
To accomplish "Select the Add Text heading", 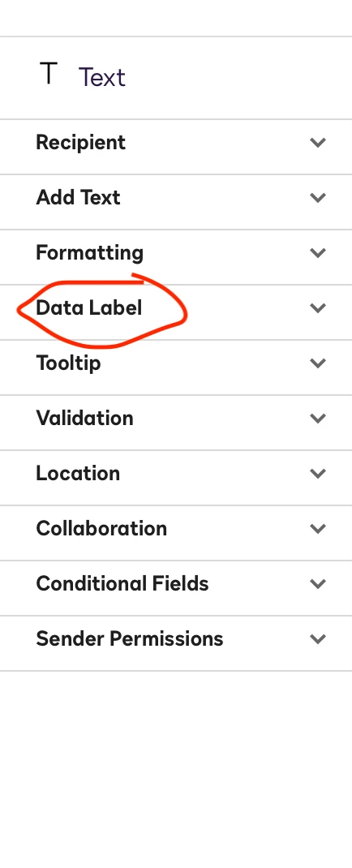I will point(78,198).
